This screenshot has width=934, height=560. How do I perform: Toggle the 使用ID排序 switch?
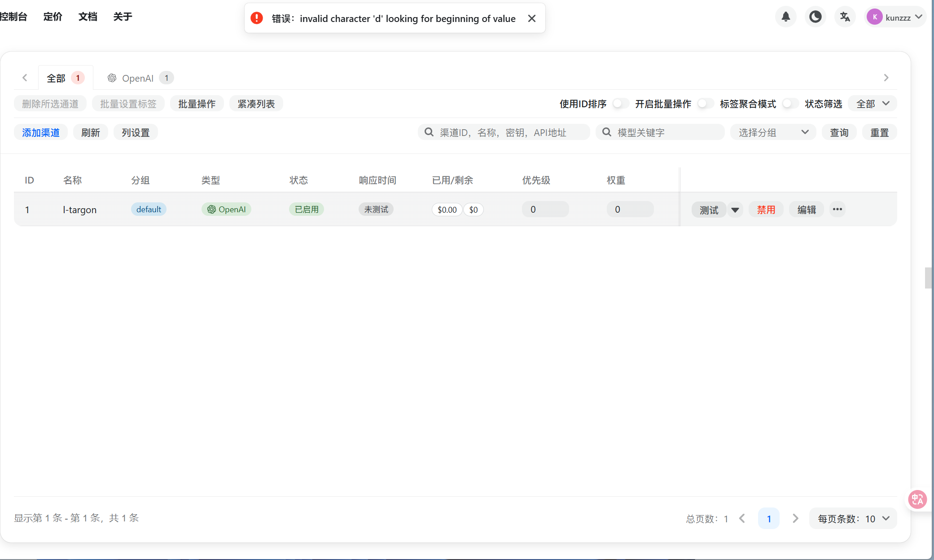click(x=620, y=104)
